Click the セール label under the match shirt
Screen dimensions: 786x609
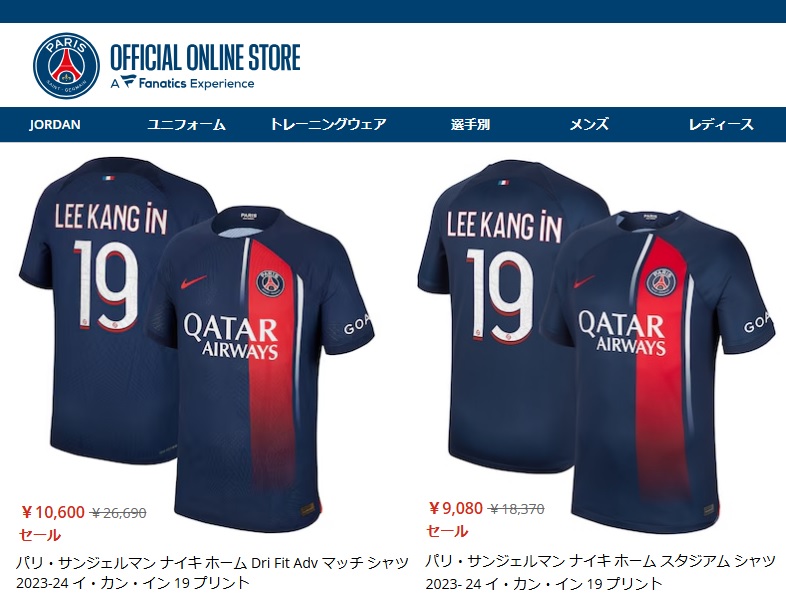[x=40, y=535]
